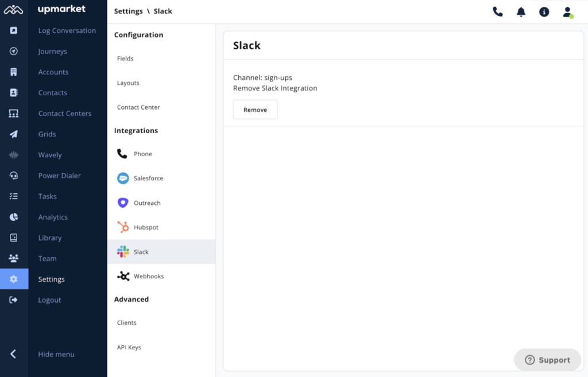Open Grids menu label
The width and height of the screenshot is (588, 377).
pyautogui.click(x=47, y=134)
